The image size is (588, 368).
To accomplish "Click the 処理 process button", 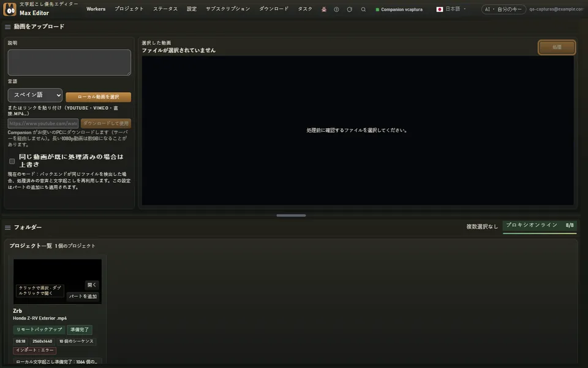I will 557,47.
